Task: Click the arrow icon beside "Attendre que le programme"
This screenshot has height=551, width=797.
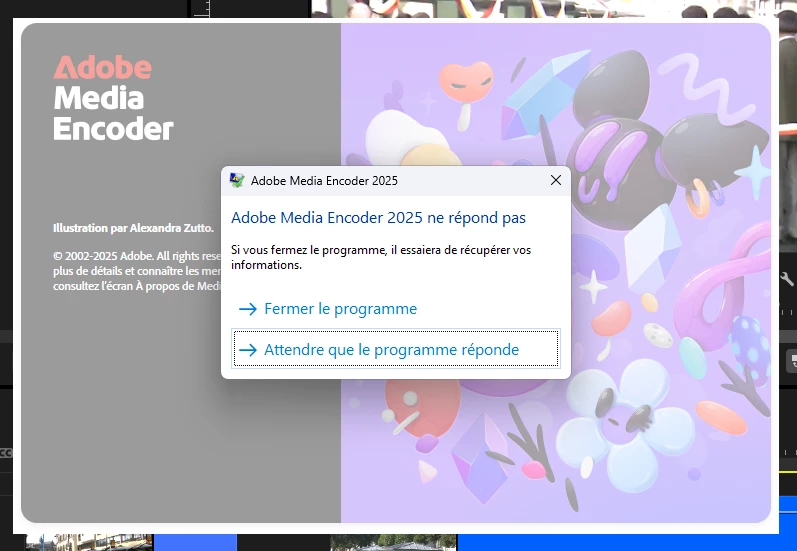Action: click(x=248, y=350)
